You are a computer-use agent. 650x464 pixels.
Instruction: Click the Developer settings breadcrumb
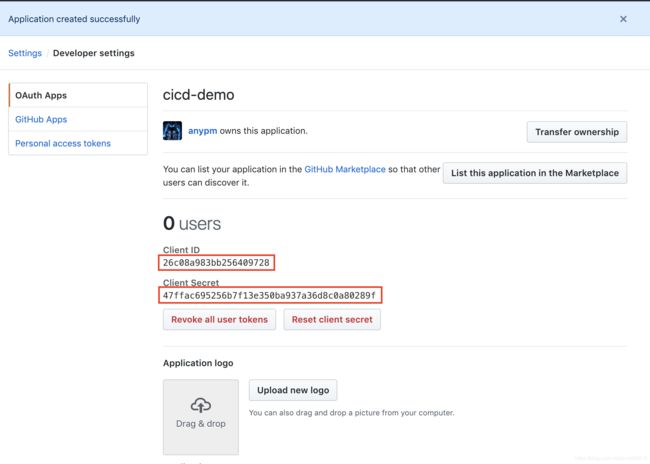tap(94, 53)
